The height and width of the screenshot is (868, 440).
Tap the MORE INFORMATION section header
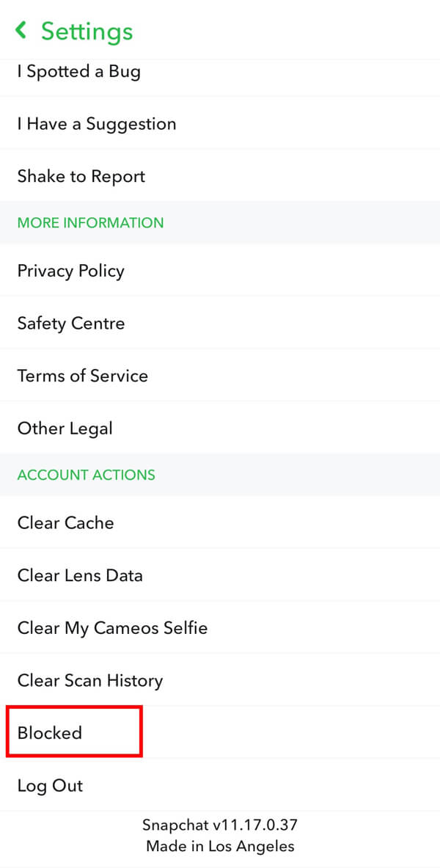90,223
